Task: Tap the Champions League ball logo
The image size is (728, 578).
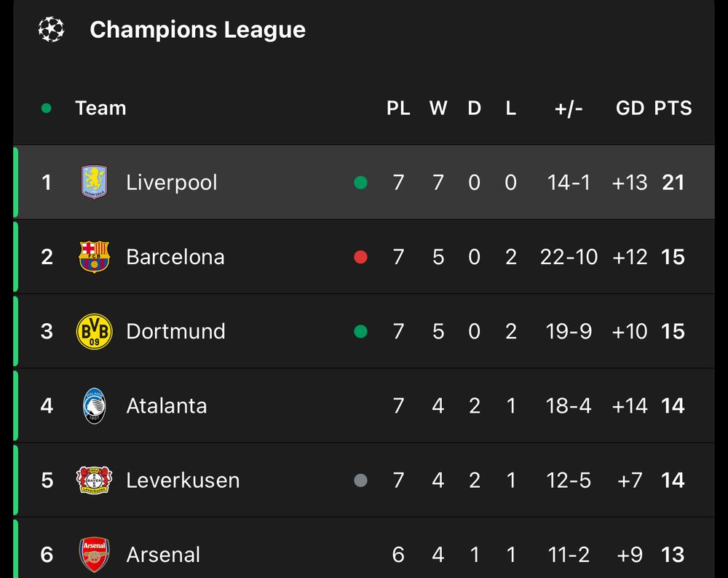Action: click(x=51, y=29)
